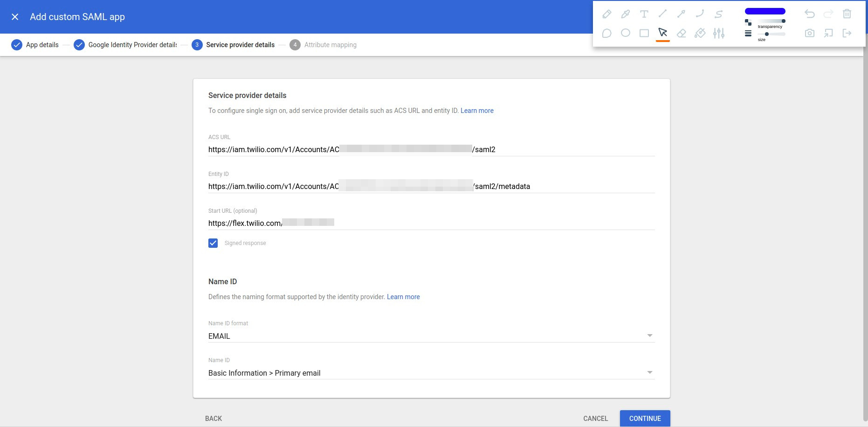Select the pencil drawing tool

[606, 14]
